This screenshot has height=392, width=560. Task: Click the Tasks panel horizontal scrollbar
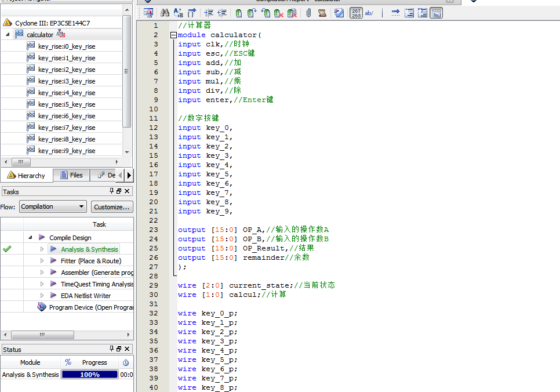(42, 335)
